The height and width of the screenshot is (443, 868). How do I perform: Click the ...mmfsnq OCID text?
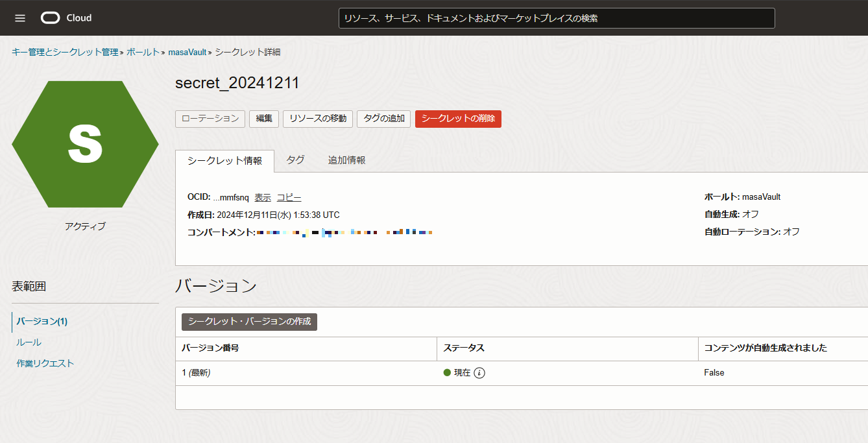pyautogui.click(x=231, y=198)
